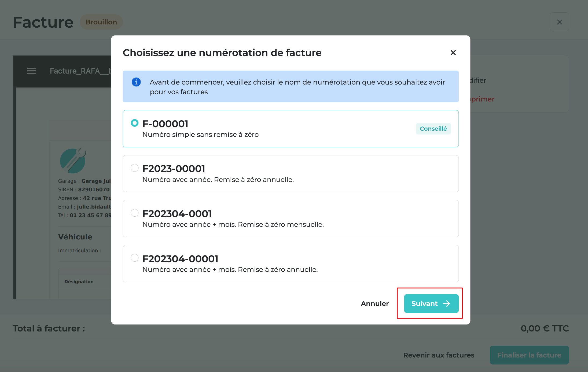The image size is (588, 372).
Task: Click the partially visible Supprimer link
Action: (482, 99)
